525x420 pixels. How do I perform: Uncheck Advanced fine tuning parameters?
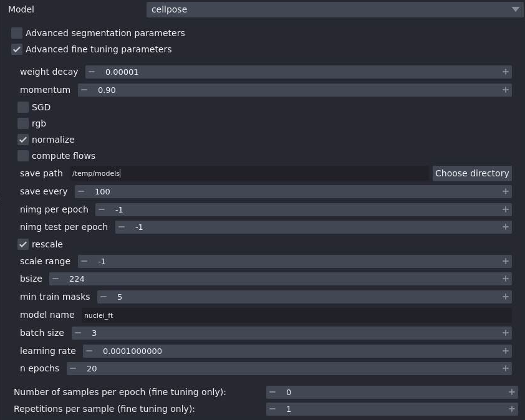click(x=17, y=49)
